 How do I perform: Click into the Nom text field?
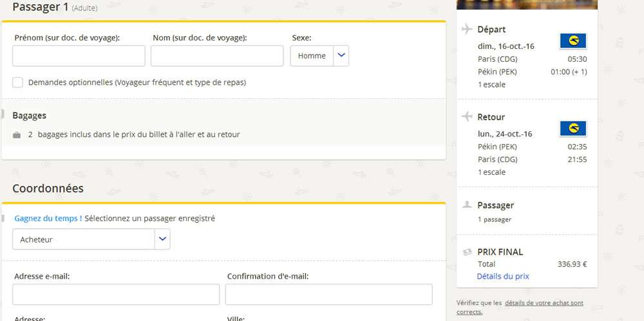point(217,56)
